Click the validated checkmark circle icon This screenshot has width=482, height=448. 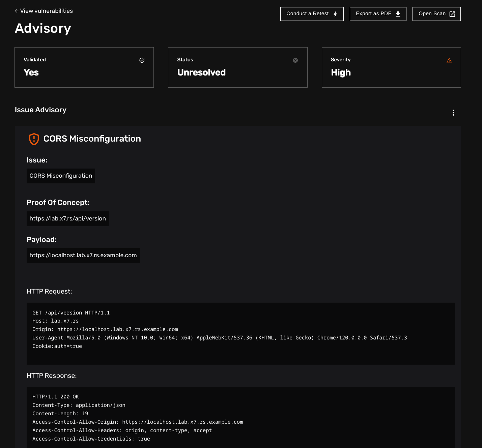tap(142, 60)
